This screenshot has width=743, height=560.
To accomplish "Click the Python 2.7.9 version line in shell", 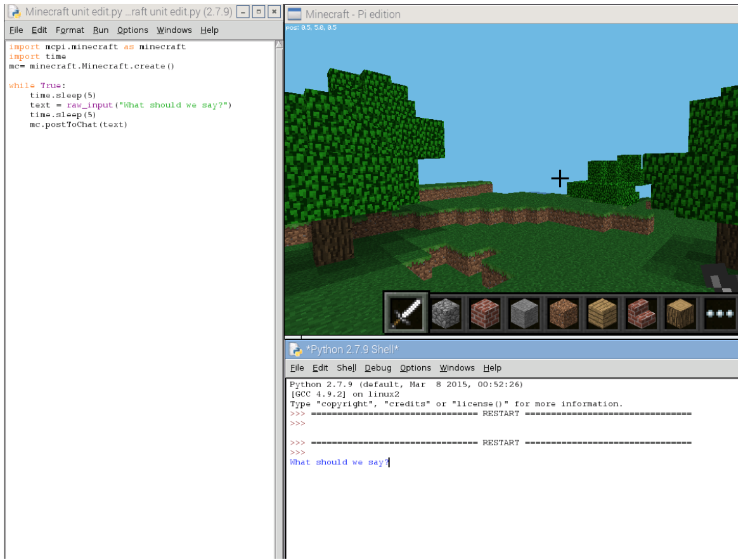I will coord(406,385).
